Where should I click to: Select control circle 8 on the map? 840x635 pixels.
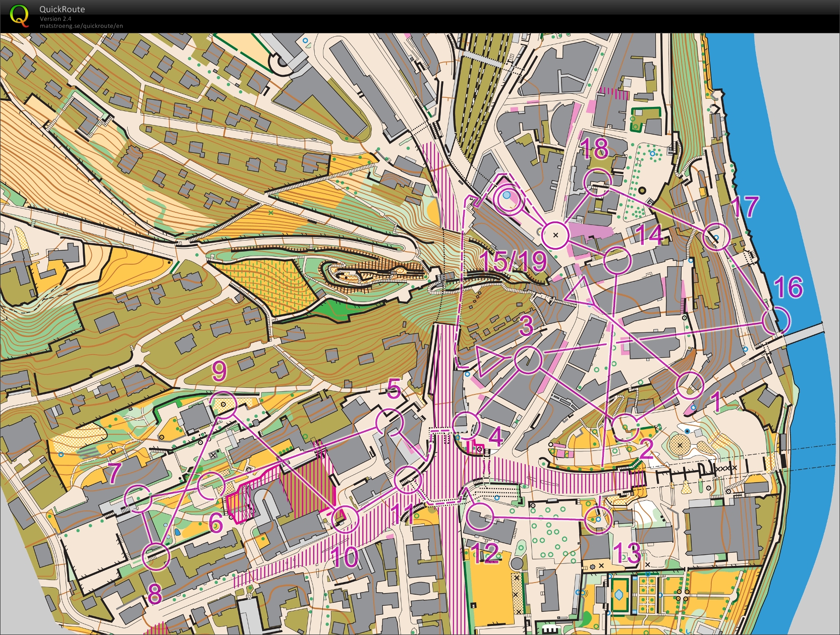(156, 556)
